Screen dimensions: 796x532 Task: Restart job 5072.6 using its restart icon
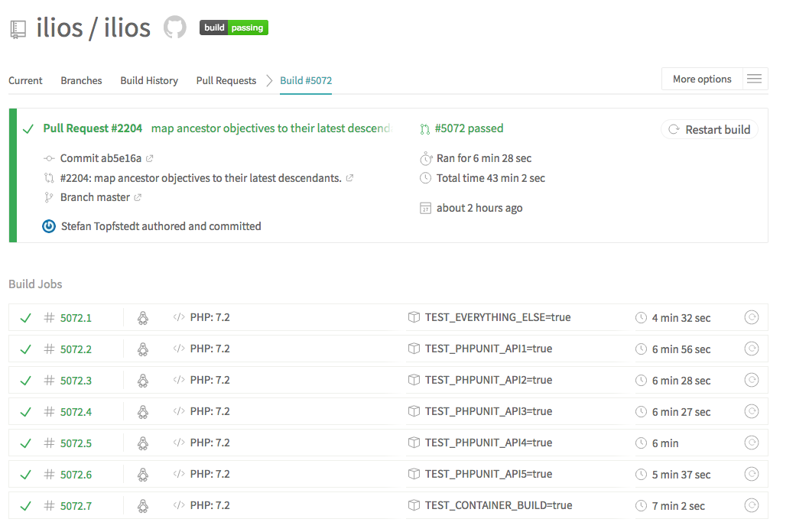click(752, 474)
